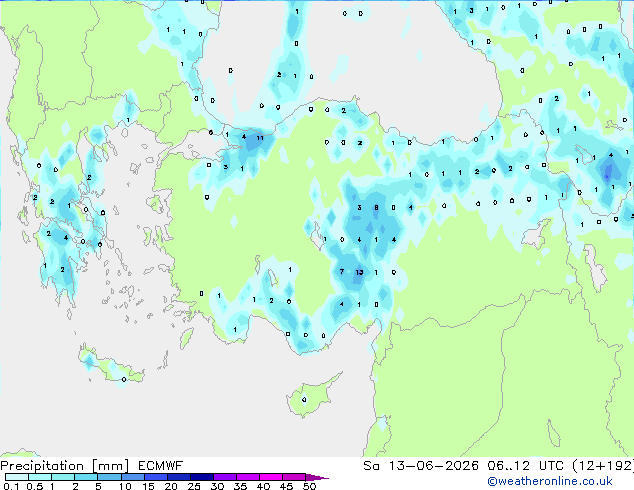Click the legend label '50'

tap(309, 486)
